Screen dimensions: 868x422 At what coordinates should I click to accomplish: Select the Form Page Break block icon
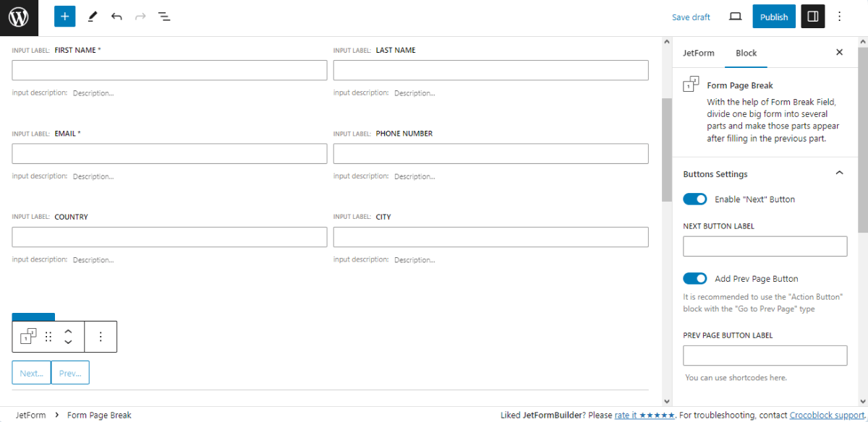click(27, 336)
